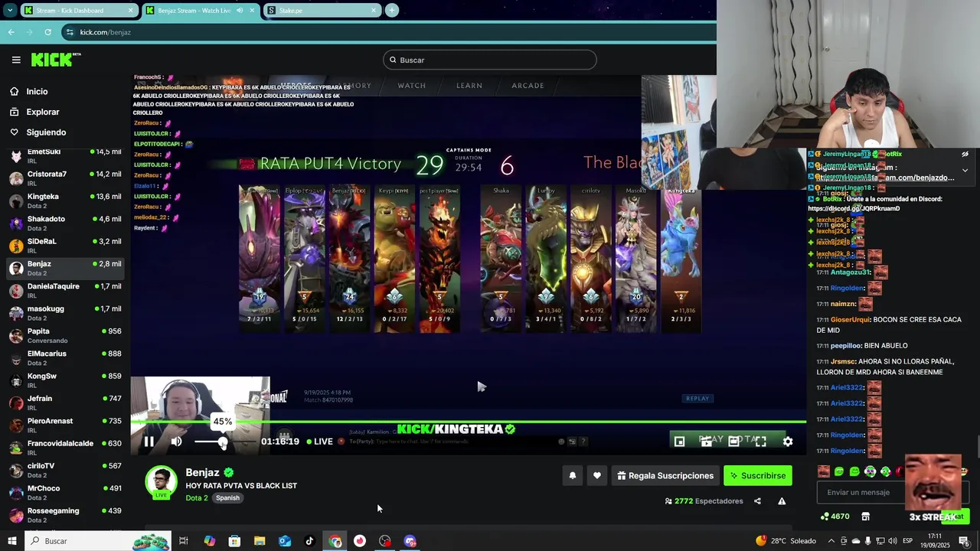Screen dimensions: 980x551
Task: Open Benjaz channel avatar
Action: click(161, 482)
